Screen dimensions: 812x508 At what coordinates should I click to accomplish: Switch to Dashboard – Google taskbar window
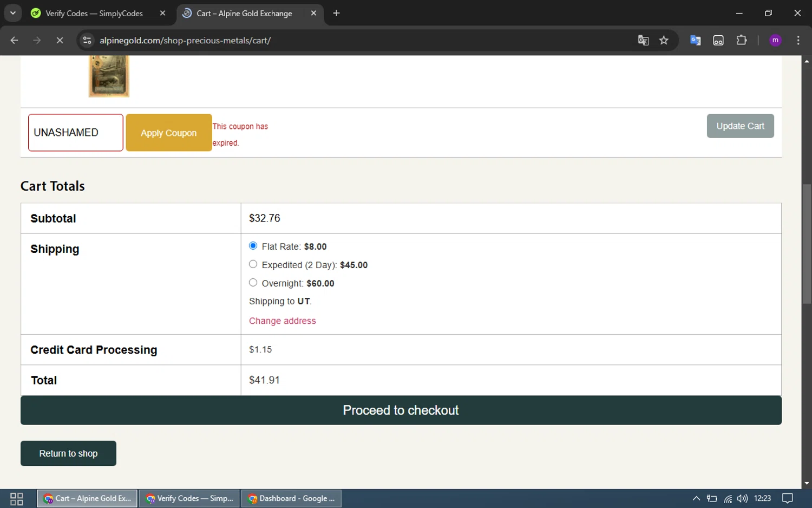(291, 499)
